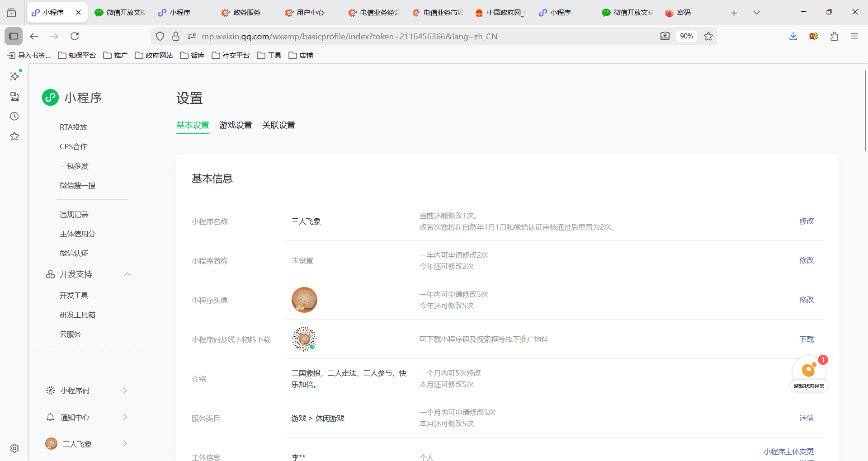Collapse the 开发支持 section chevron
Screen dimensions: 868x461
tap(127, 274)
